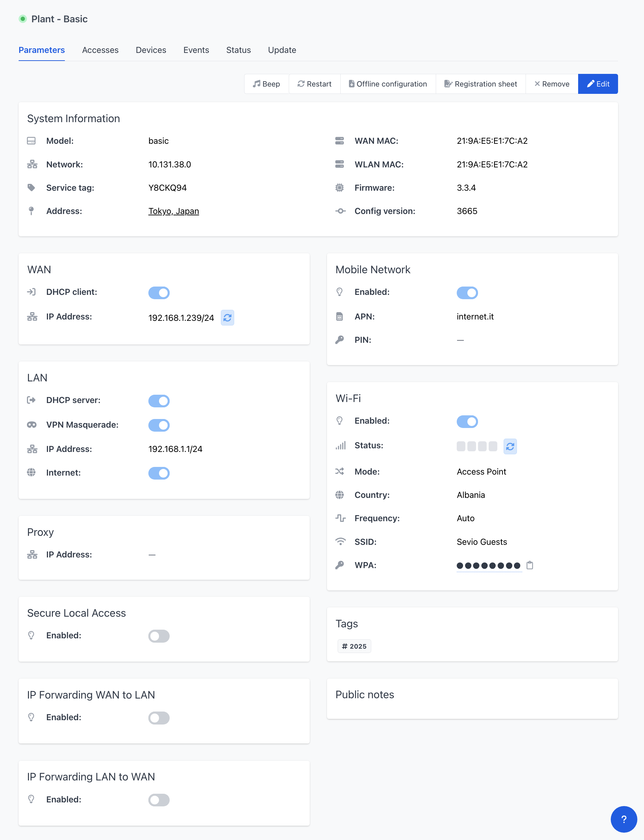
Task: Refresh the WAN IP address
Action: (227, 317)
